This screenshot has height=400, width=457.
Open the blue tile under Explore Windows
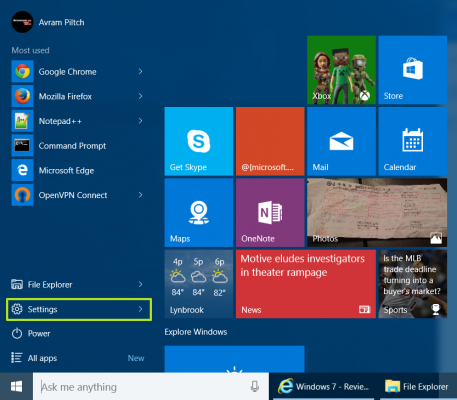point(234,359)
